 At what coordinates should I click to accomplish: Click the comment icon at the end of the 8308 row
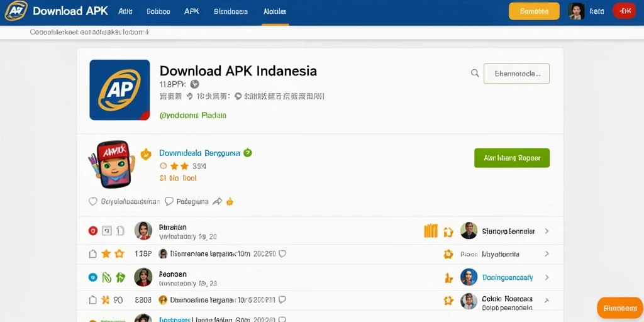coord(282,300)
